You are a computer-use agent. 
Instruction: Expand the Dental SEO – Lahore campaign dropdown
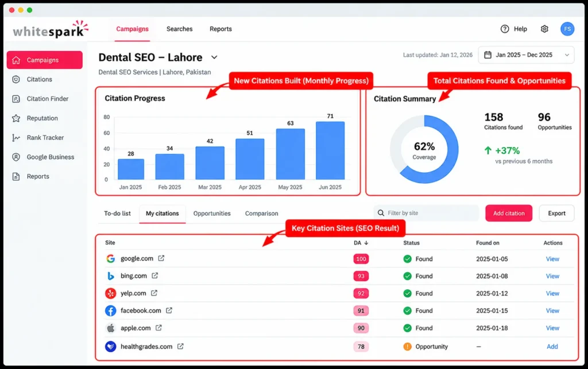point(214,57)
